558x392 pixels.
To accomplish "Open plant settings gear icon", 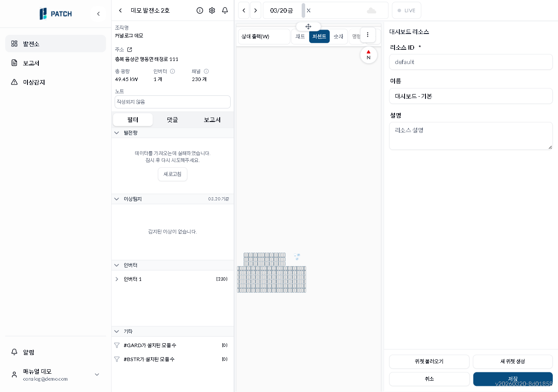I will click(212, 10).
